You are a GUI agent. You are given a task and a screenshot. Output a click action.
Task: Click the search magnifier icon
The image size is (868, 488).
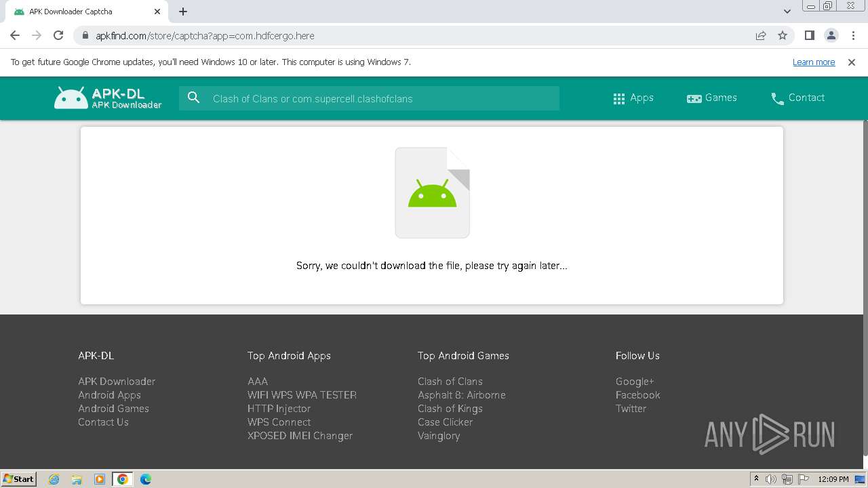tap(194, 98)
